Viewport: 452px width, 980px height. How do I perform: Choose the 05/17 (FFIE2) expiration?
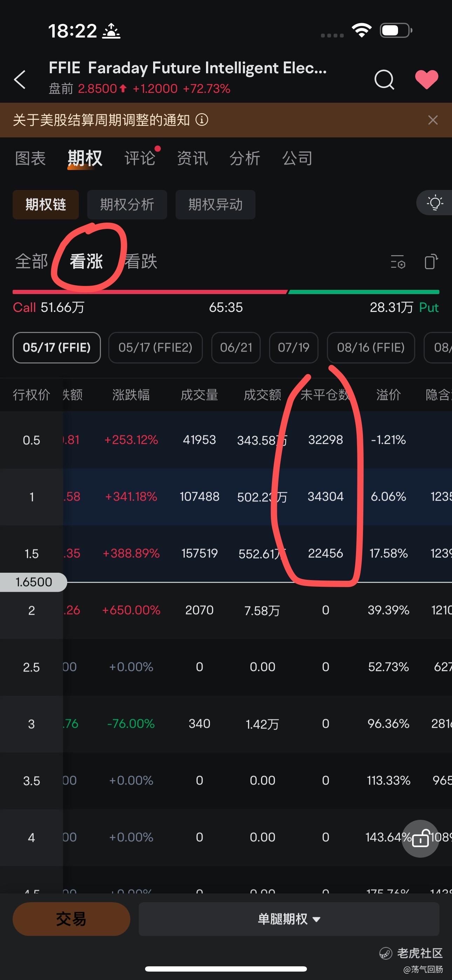point(155,347)
